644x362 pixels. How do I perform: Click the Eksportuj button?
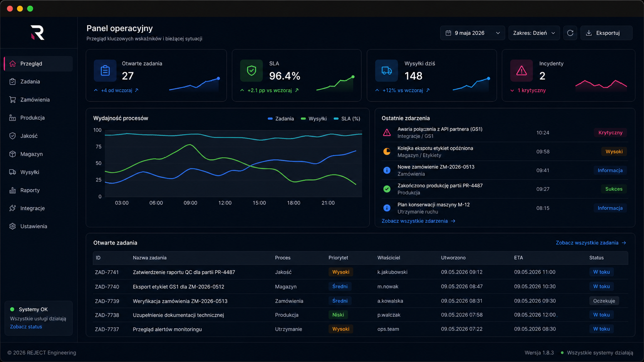coord(606,33)
